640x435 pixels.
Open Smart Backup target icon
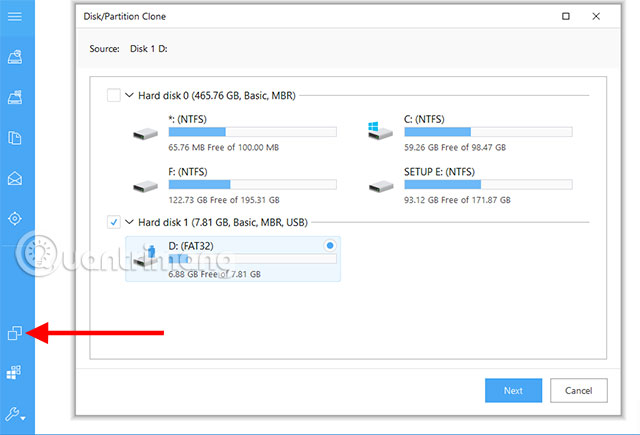click(15, 219)
